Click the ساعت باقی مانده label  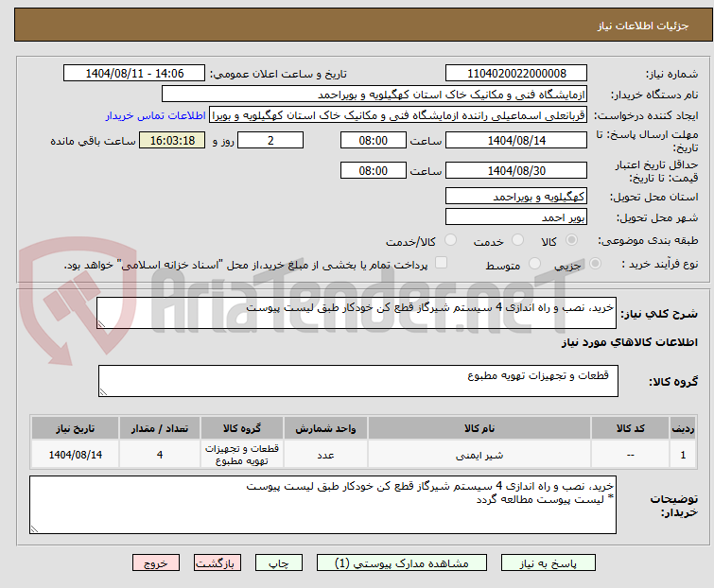93,141
